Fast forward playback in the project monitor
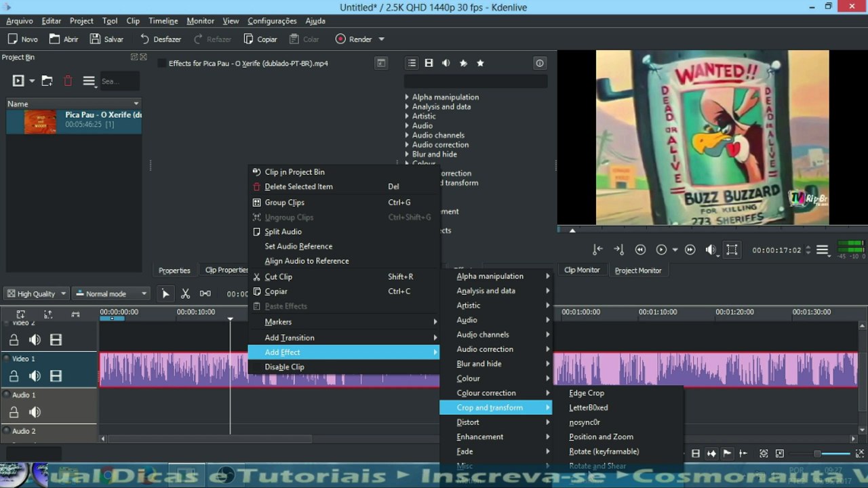 pos(690,249)
